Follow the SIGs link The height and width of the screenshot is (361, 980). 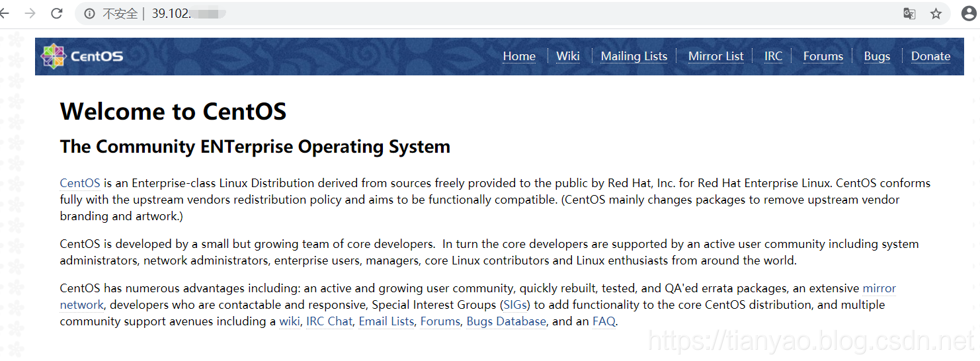point(516,305)
